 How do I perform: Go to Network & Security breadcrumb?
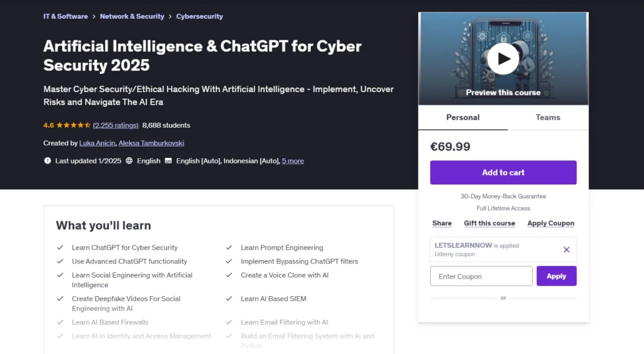coord(132,17)
